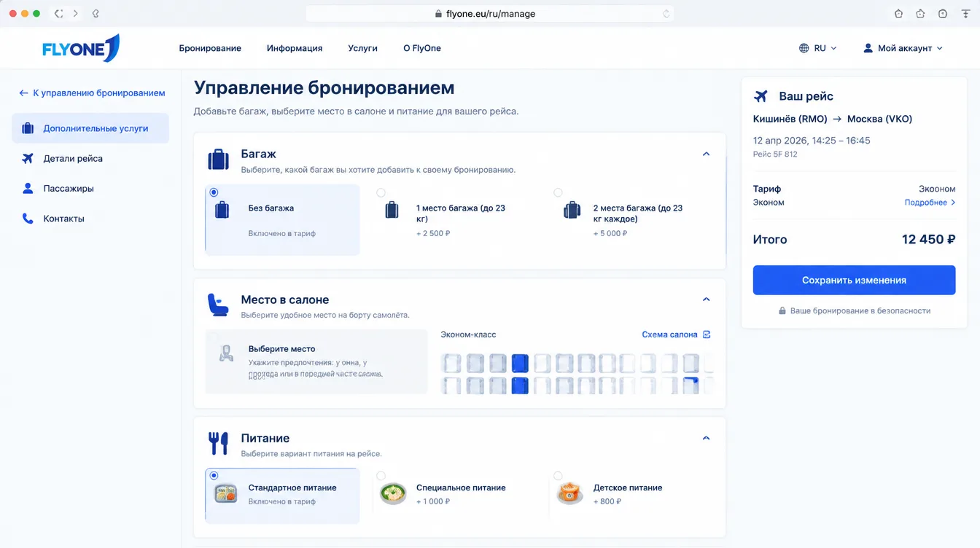Screen dimensions: 980x548
Task: Select Без багажа radio option
Action: 214,192
